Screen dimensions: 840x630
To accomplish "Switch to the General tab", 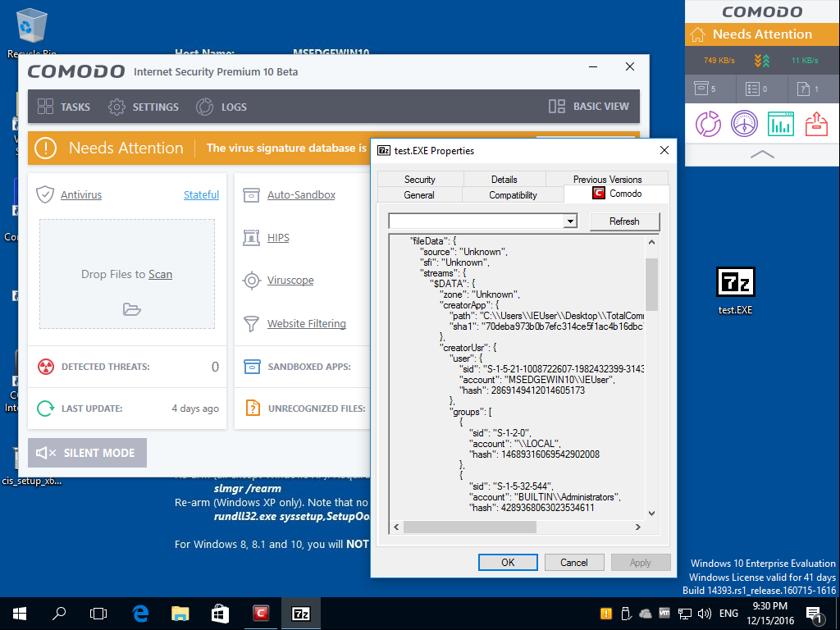I will (x=419, y=195).
